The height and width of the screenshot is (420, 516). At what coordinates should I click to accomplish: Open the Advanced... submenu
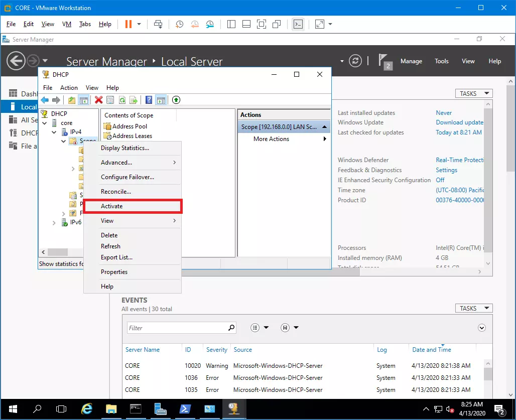pyautogui.click(x=133, y=163)
